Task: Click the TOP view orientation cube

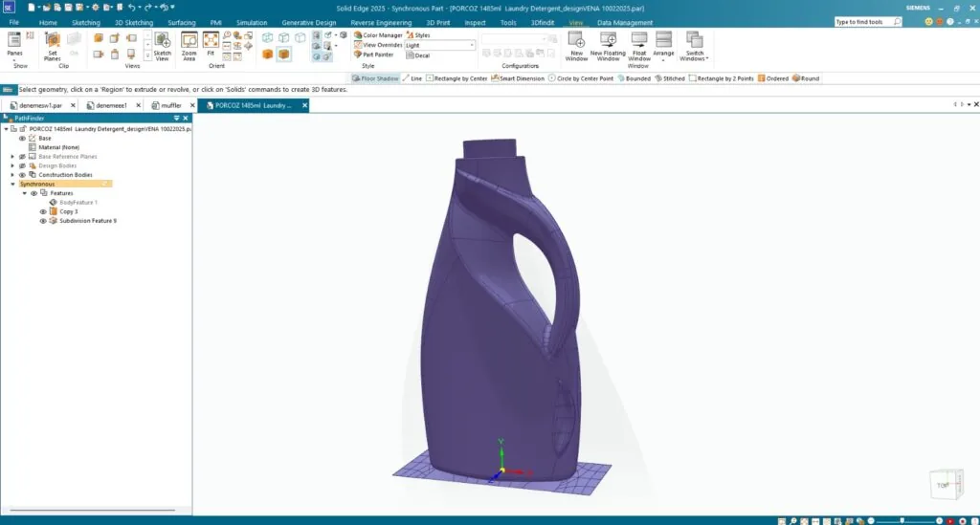Action: 945,485
